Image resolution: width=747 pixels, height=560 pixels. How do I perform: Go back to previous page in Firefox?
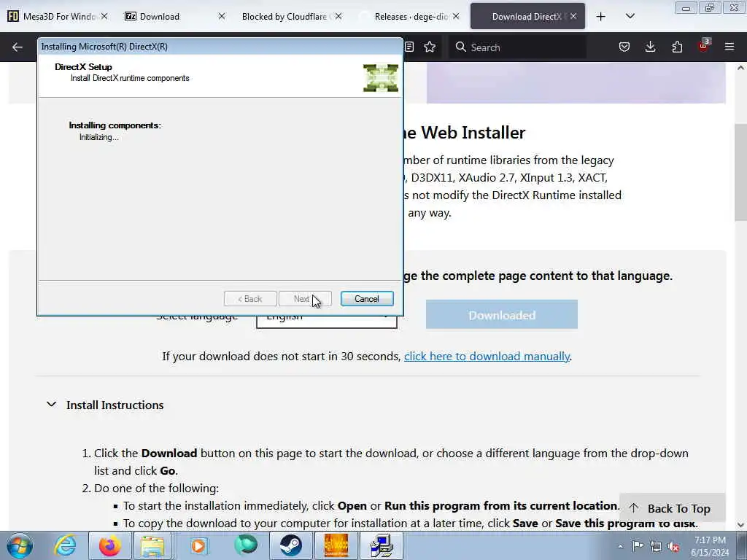(18, 47)
